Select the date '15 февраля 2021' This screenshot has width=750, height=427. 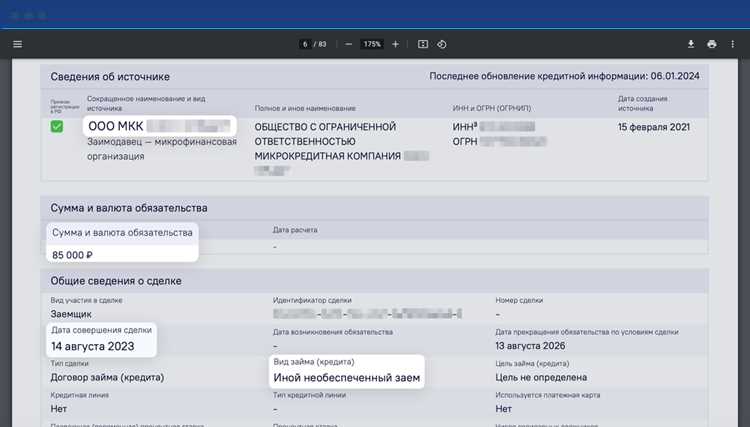coord(653,127)
